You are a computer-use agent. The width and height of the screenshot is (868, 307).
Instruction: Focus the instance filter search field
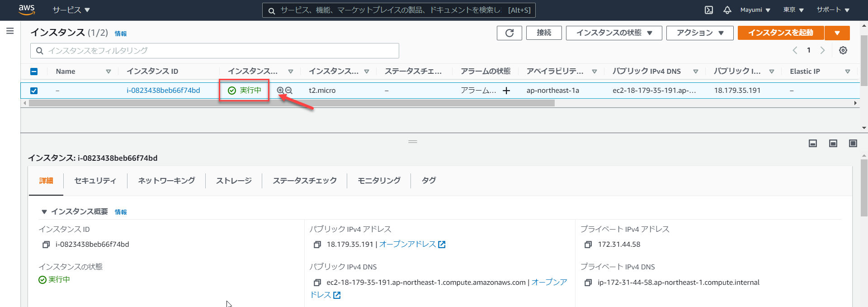pos(215,51)
